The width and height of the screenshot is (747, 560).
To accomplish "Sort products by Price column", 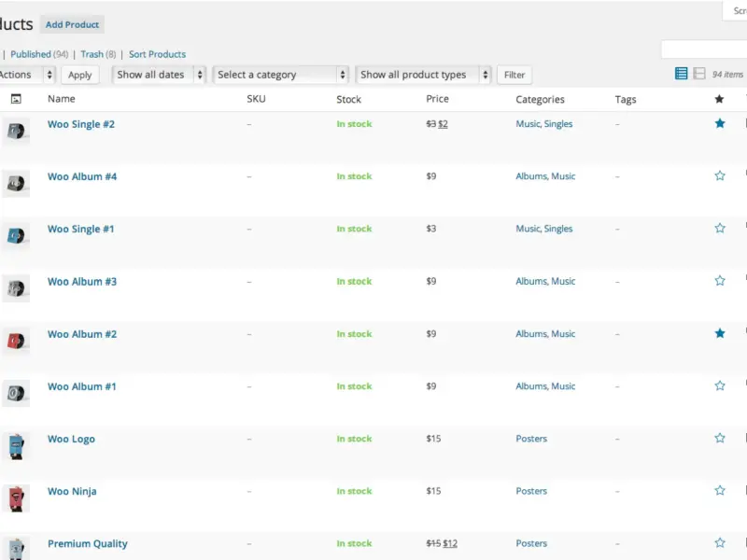I will coord(437,99).
